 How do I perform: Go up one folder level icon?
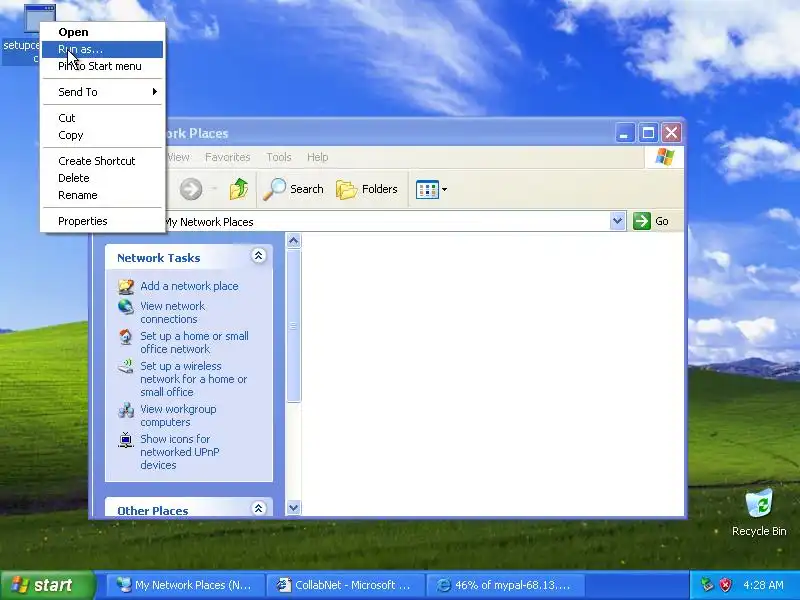[x=238, y=189]
